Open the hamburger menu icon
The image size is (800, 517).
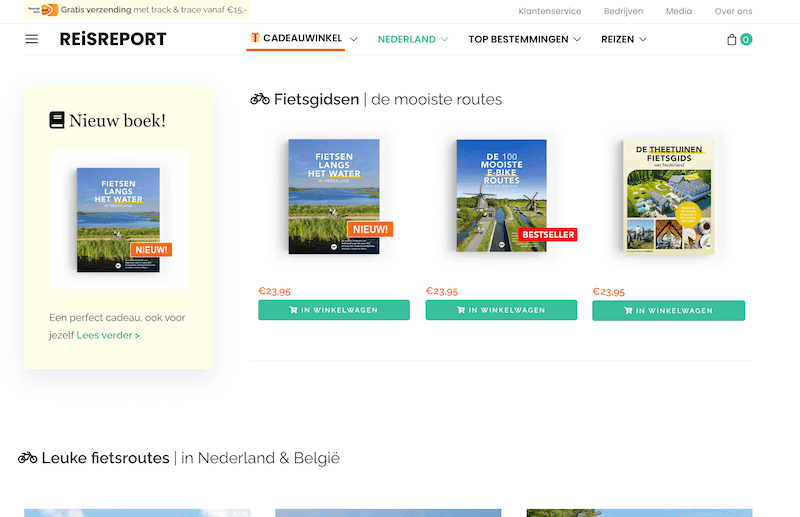point(32,39)
